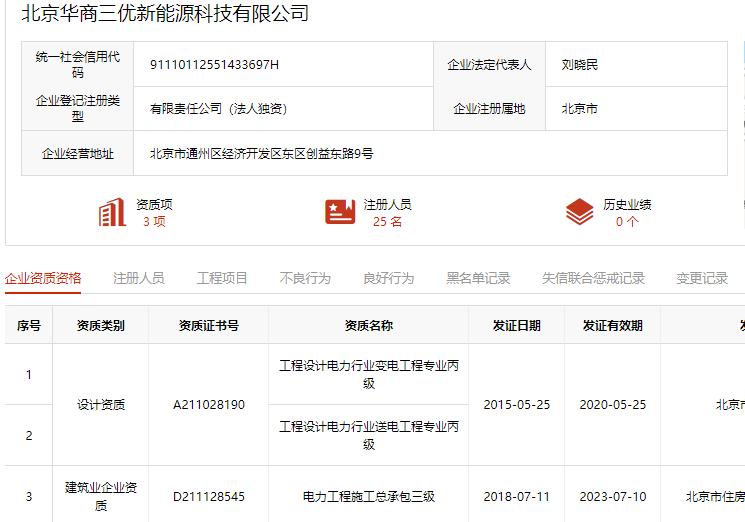This screenshot has width=745, height=522.
Task: Click the 设计资质 category cell
Action: [x=101, y=405]
